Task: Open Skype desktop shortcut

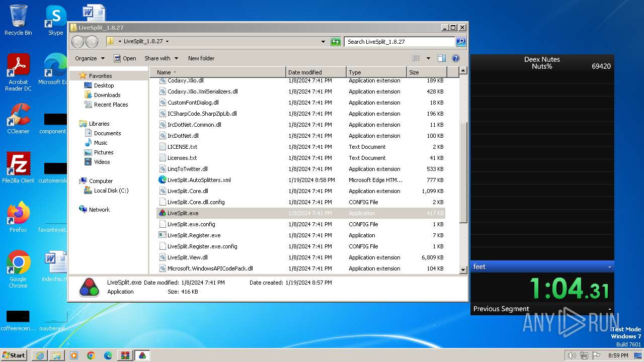Action: pyautogui.click(x=55, y=20)
